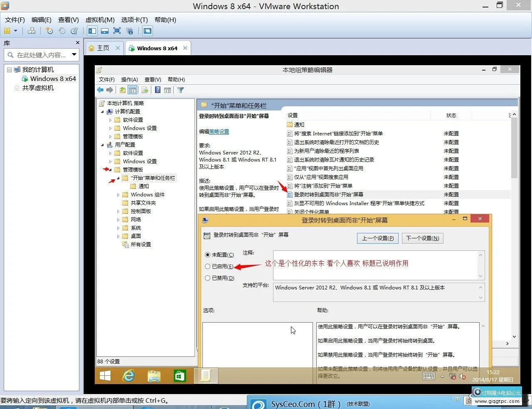Expand the Windows 组件 tree node
532x409 pixels.
click(118, 194)
